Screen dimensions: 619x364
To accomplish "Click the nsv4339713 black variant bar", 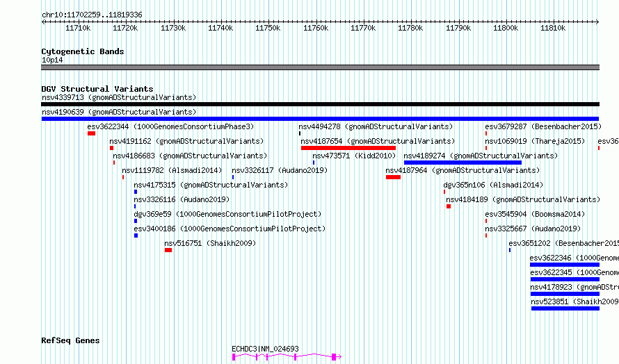I will point(320,104).
